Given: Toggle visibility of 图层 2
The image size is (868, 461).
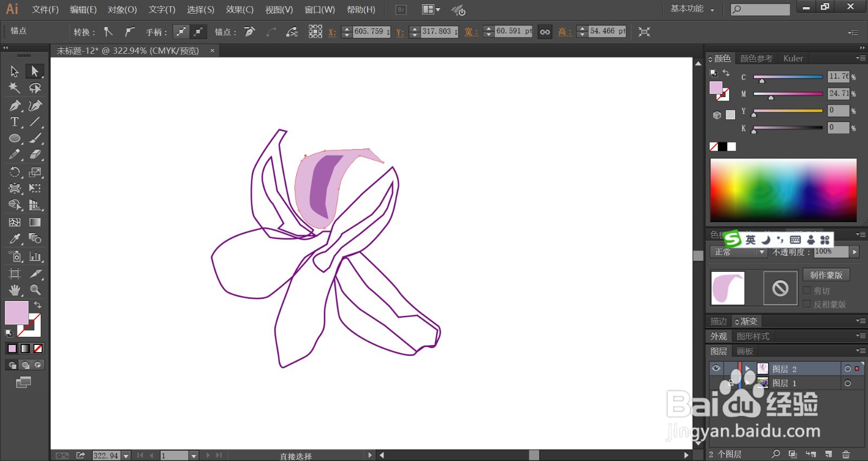Looking at the screenshot, I should [x=716, y=368].
